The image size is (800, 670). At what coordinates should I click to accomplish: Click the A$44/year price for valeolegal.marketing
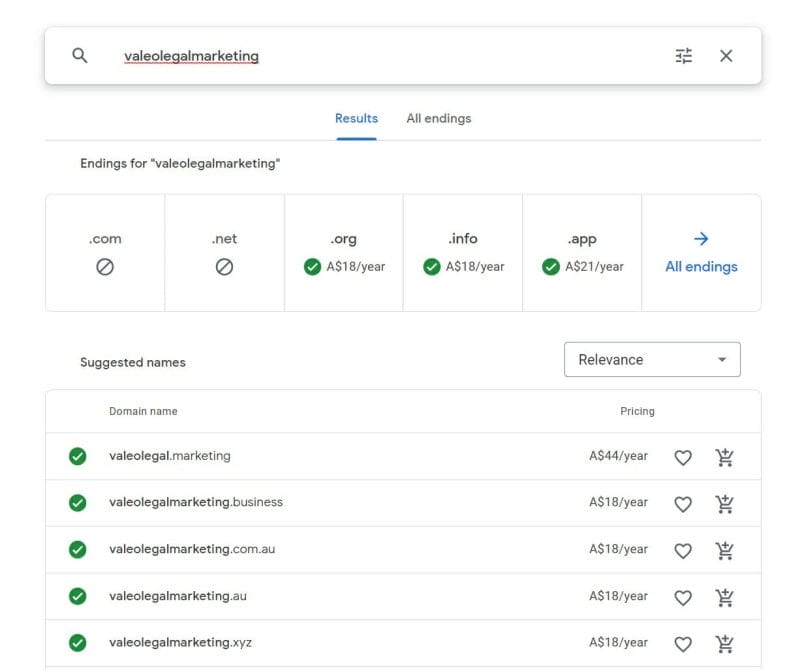tap(618, 456)
